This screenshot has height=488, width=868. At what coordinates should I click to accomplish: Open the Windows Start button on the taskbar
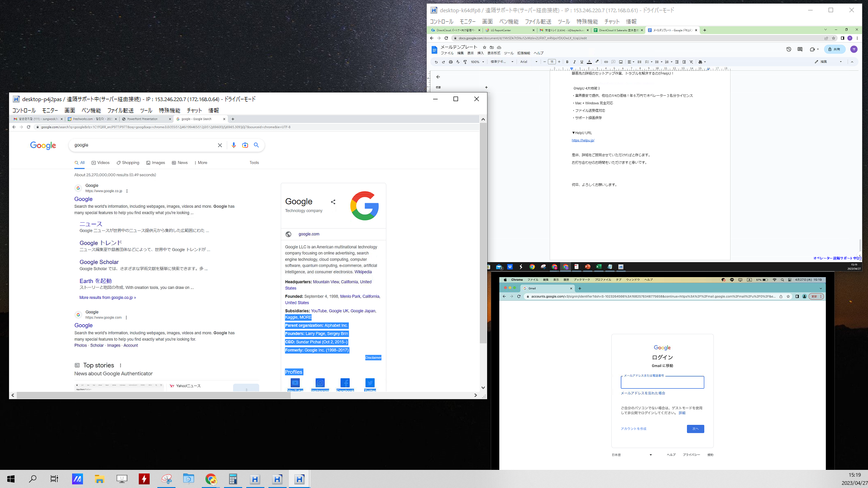click(11, 479)
